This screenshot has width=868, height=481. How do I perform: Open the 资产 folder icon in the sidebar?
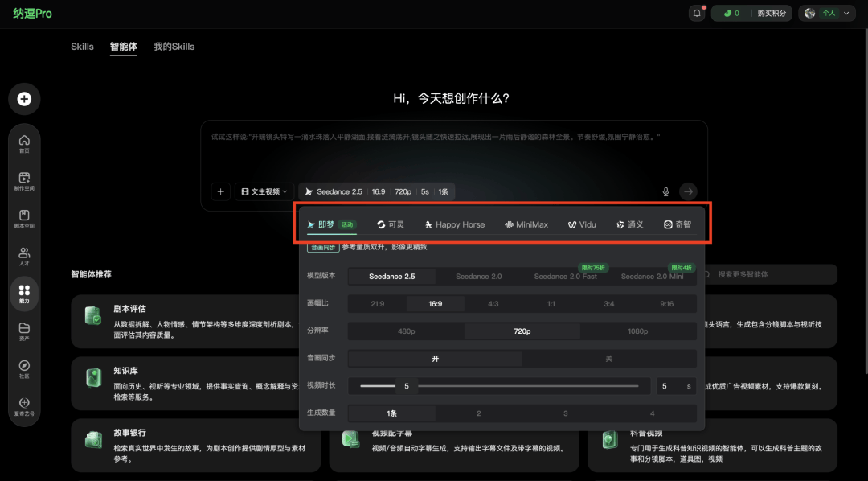click(24, 331)
